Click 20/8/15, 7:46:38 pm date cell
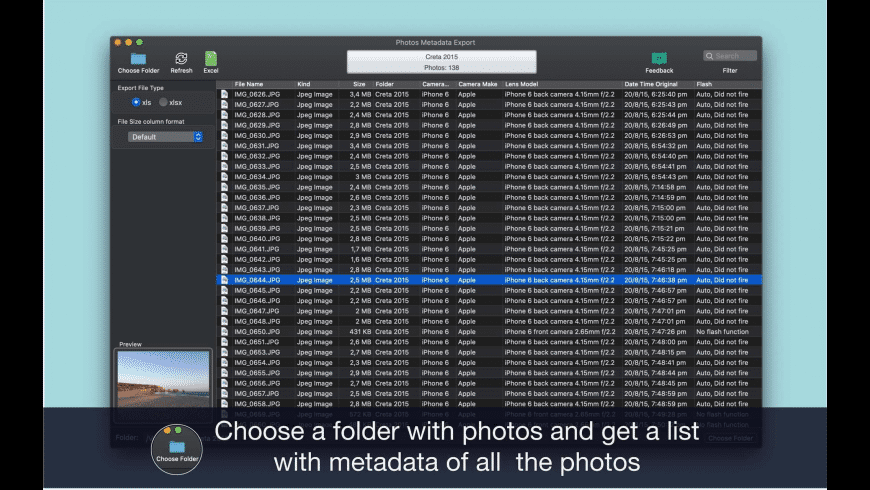The height and width of the screenshot is (490, 870). pos(655,280)
